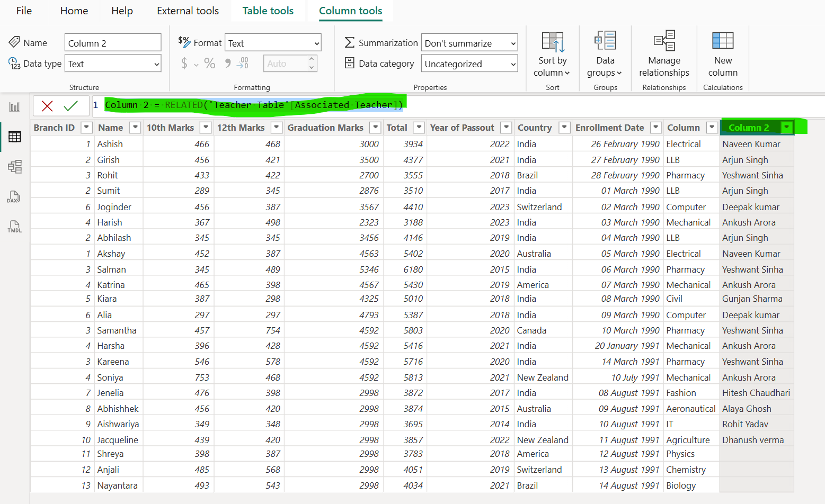Switch to the Table tools tab
825x504 pixels.
(268, 11)
